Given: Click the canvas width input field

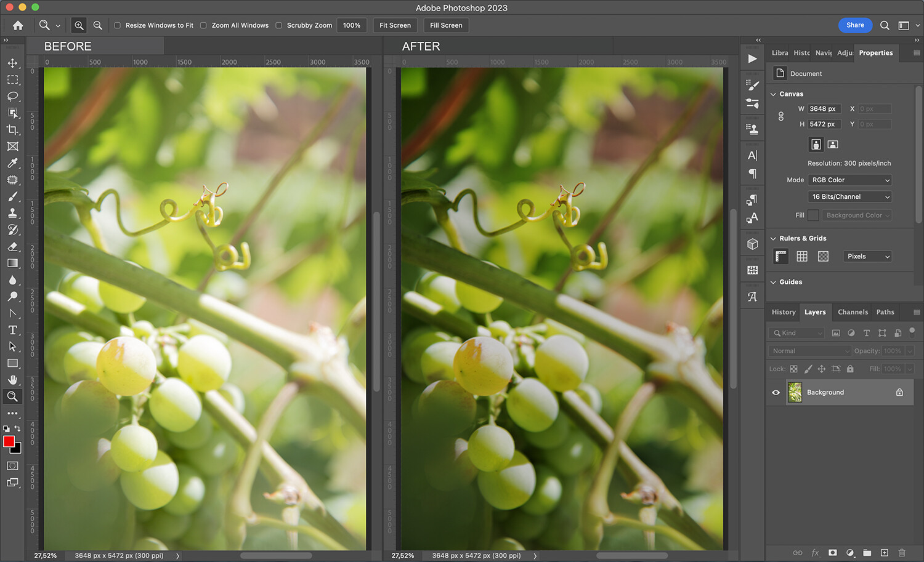Looking at the screenshot, I should tap(824, 109).
